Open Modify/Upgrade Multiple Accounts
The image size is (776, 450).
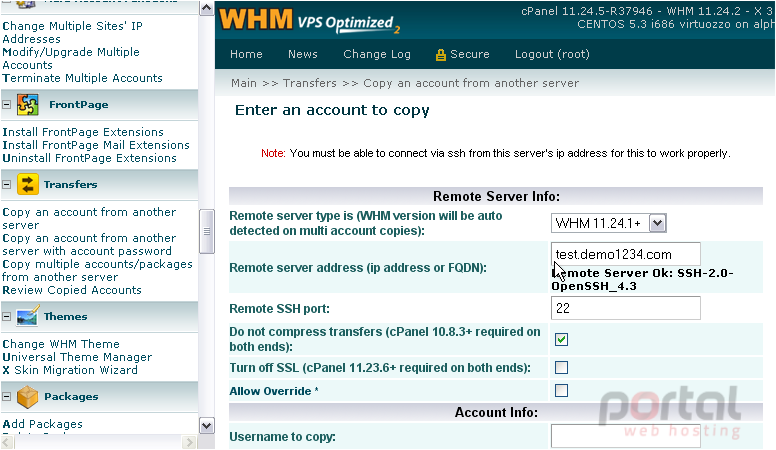71,58
